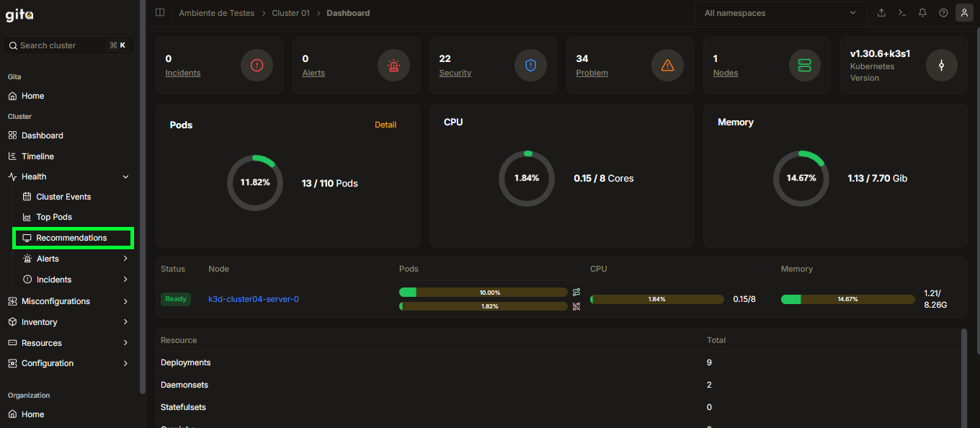Viewport: 980px width, 428px height.
Task: Collapse the Health section chevron
Action: pyautogui.click(x=126, y=177)
